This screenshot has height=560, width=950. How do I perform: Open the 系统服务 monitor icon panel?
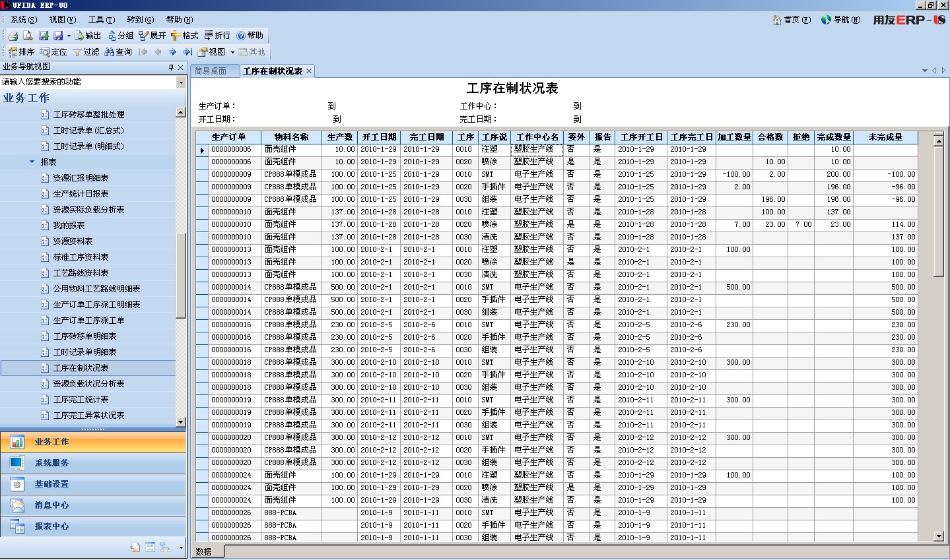point(93,463)
